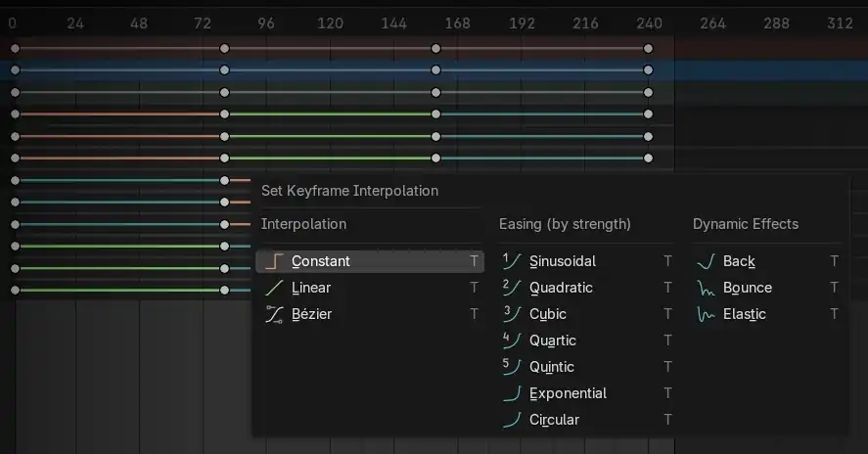The height and width of the screenshot is (454, 868).
Task: Click the Quadratic easing curve icon
Action: (511, 288)
